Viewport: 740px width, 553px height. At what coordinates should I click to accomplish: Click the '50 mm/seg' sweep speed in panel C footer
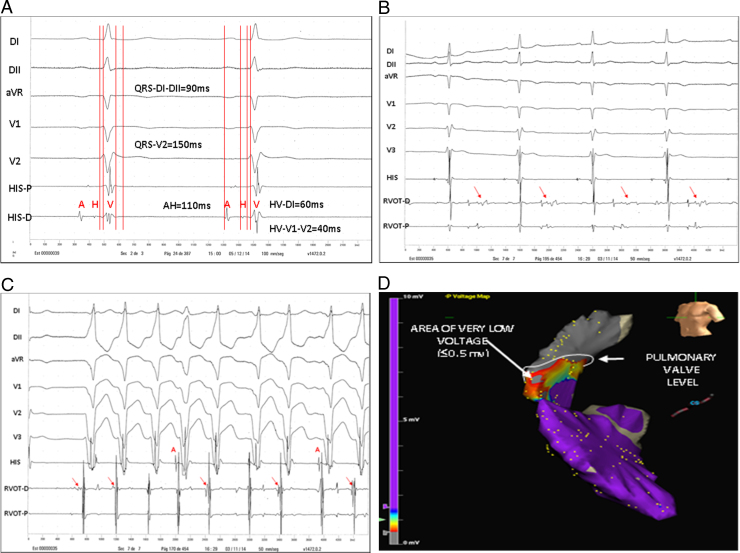[x=269, y=549]
